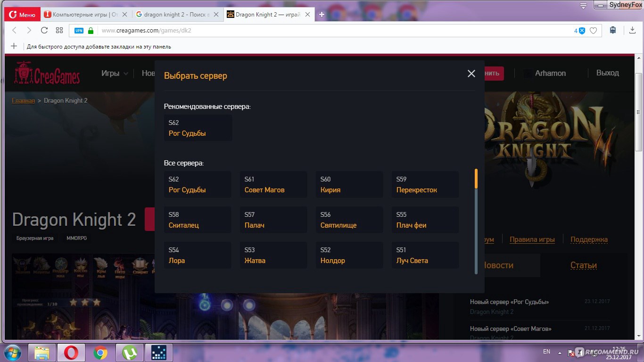This screenshot has height=362, width=644.
Task: Go forward to next page
Action: pyautogui.click(x=29, y=30)
